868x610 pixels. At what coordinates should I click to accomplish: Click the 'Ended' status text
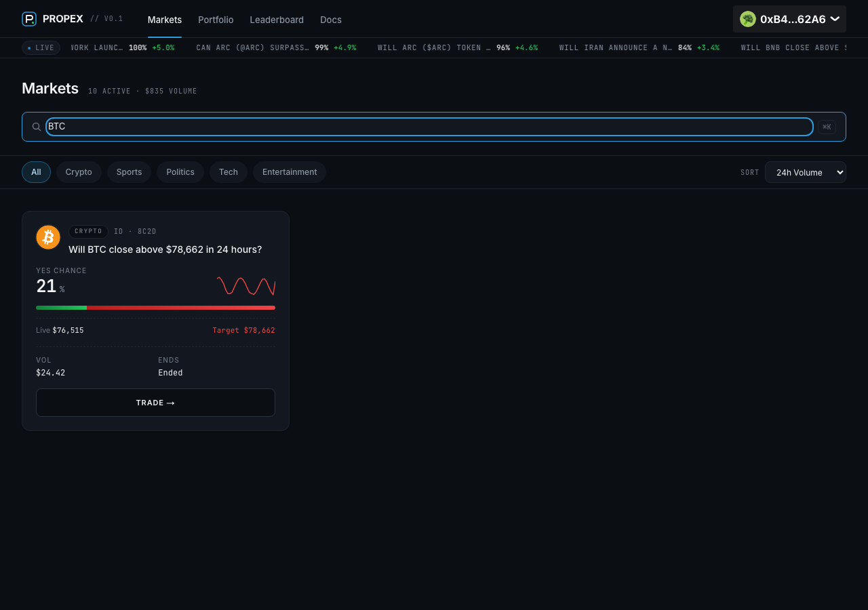pyautogui.click(x=170, y=373)
